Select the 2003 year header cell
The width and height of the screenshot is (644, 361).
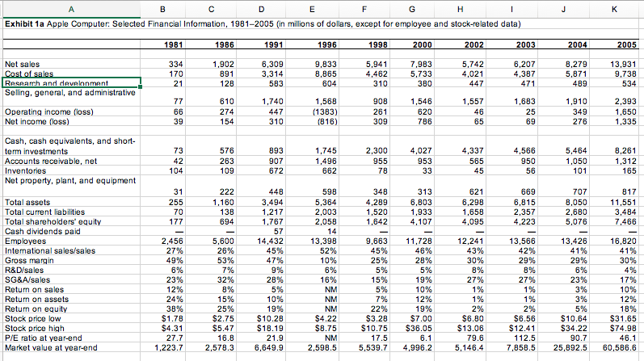511,44
